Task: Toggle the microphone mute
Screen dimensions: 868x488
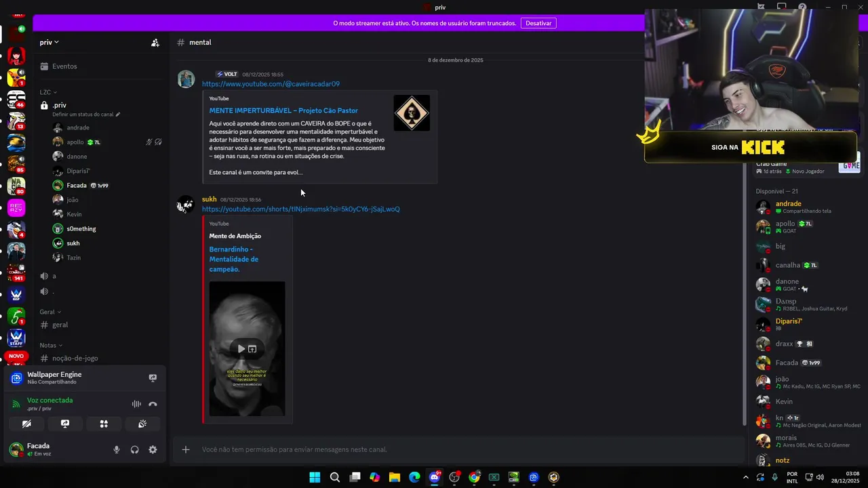Action: (x=117, y=449)
